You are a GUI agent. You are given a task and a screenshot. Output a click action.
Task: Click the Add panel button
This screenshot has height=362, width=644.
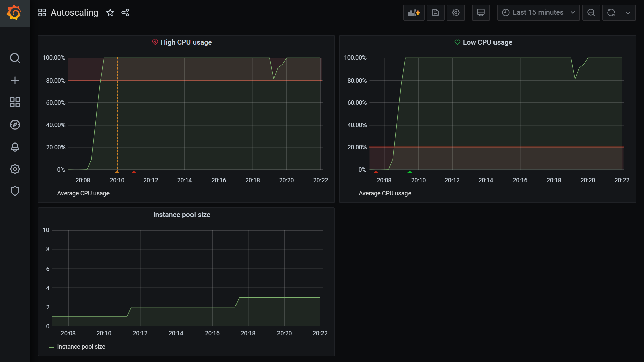click(x=414, y=13)
